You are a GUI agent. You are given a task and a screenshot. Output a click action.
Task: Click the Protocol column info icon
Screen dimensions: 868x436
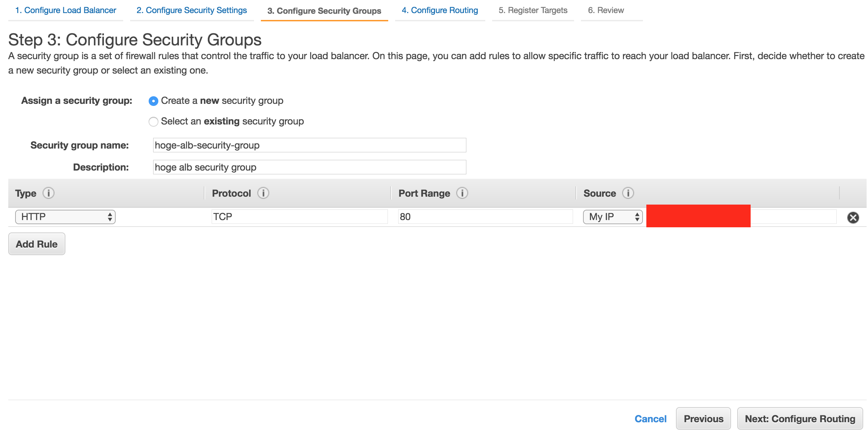click(x=263, y=193)
